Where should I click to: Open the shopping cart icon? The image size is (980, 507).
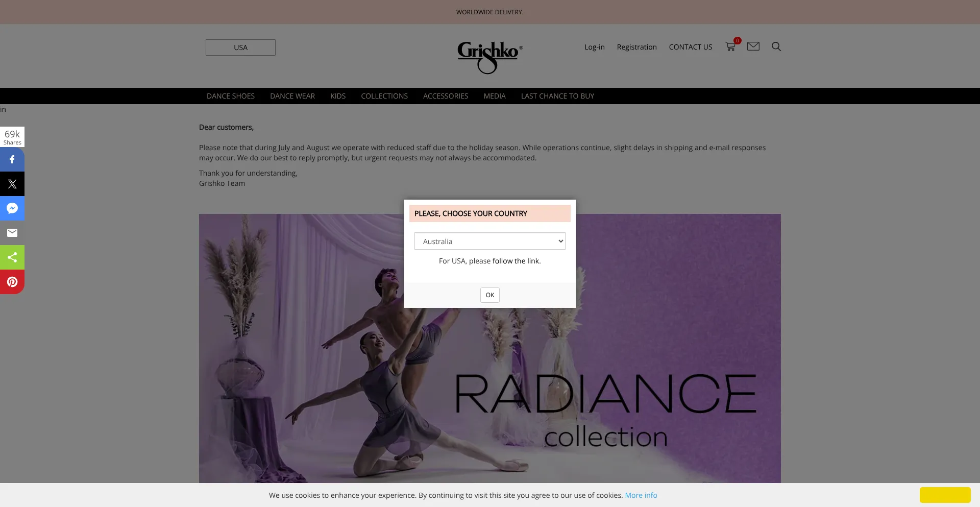(x=731, y=46)
